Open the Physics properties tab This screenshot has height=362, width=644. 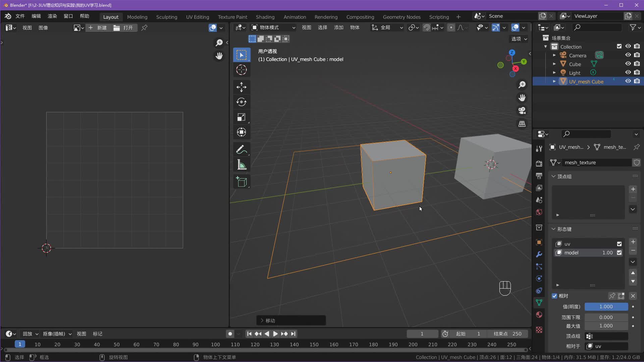pos(539,279)
